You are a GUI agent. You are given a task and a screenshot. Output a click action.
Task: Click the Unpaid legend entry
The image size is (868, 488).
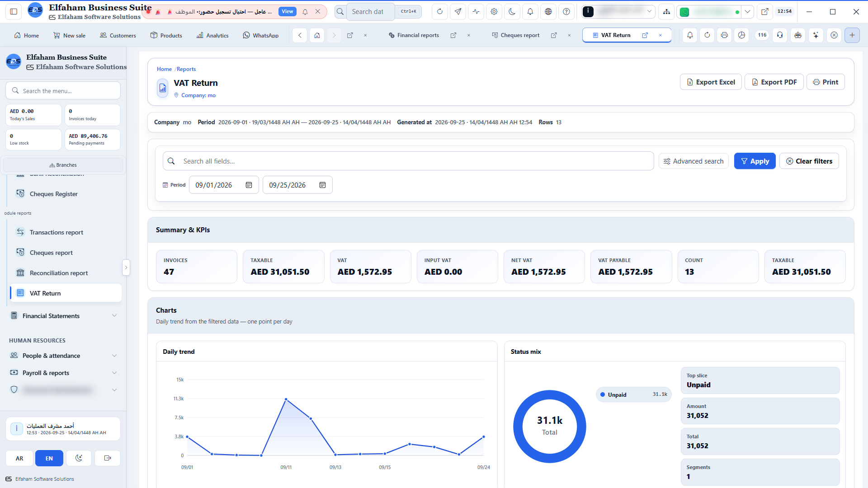tap(633, 394)
